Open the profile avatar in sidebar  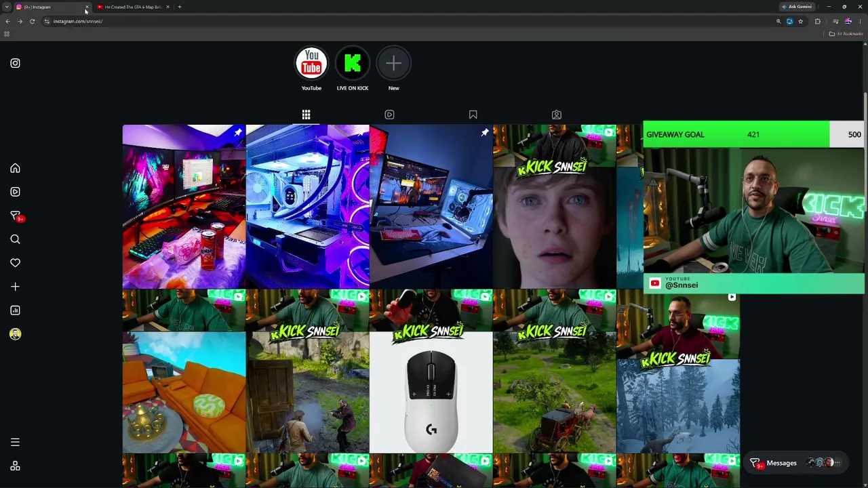coord(15,334)
